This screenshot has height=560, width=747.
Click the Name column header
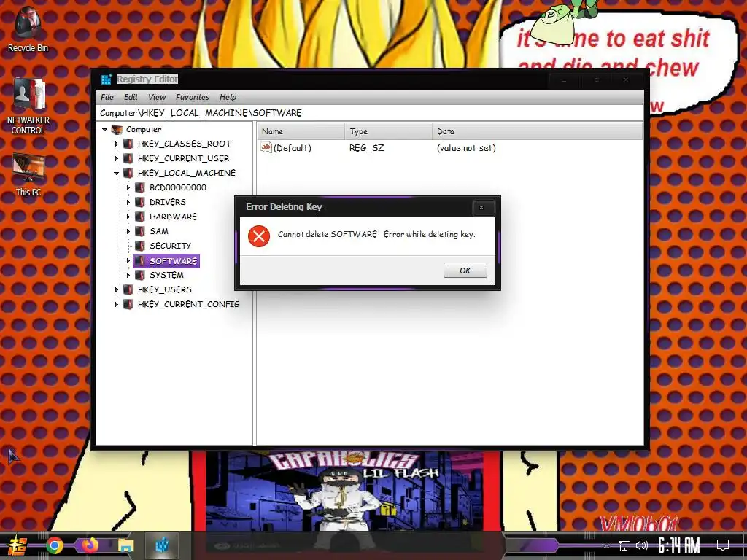coord(301,131)
